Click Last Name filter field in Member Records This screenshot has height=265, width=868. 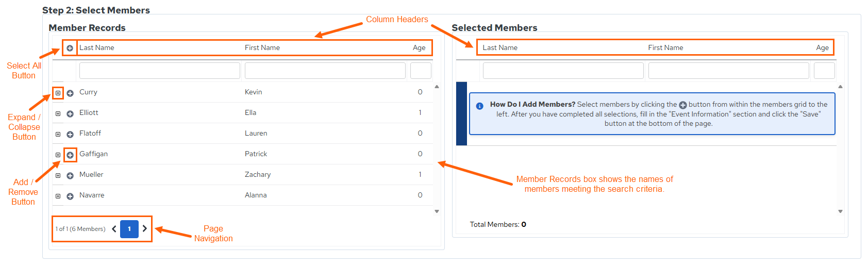pyautogui.click(x=160, y=71)
